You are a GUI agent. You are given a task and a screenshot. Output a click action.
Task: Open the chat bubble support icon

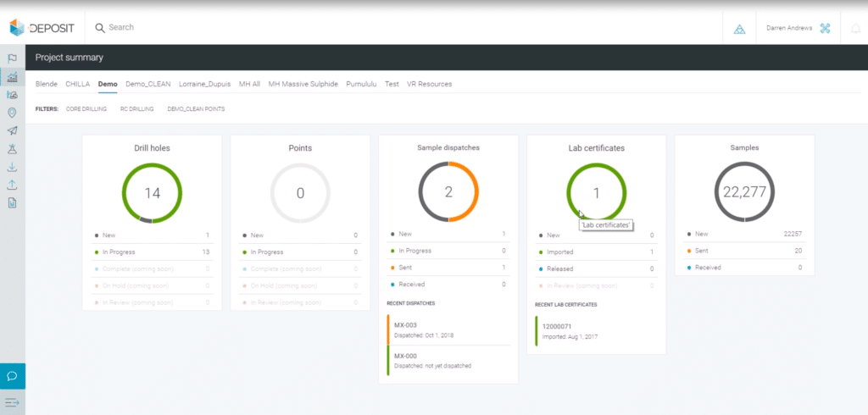(12, 375)
